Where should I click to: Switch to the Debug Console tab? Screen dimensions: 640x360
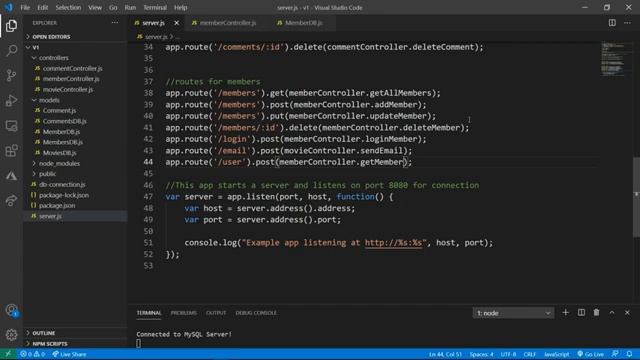(x=256, y=313)
